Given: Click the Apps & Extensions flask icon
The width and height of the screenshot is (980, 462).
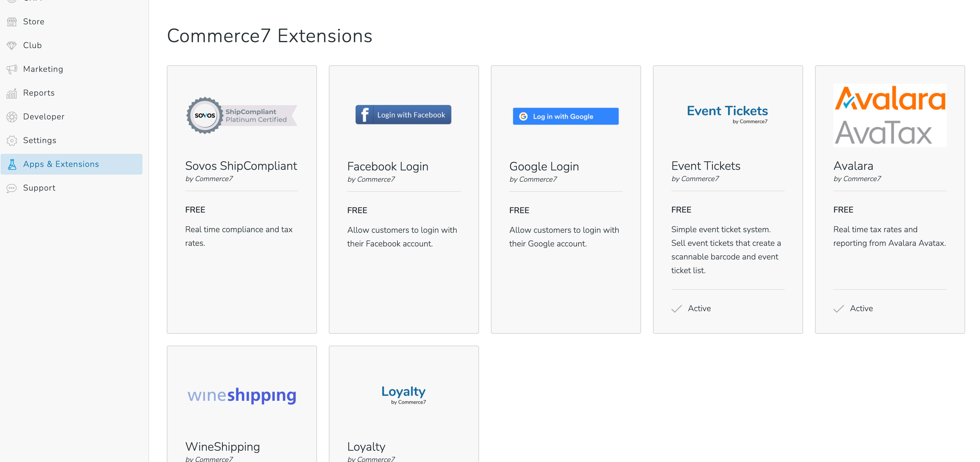Looking at the screenshot, I should 12,164.
